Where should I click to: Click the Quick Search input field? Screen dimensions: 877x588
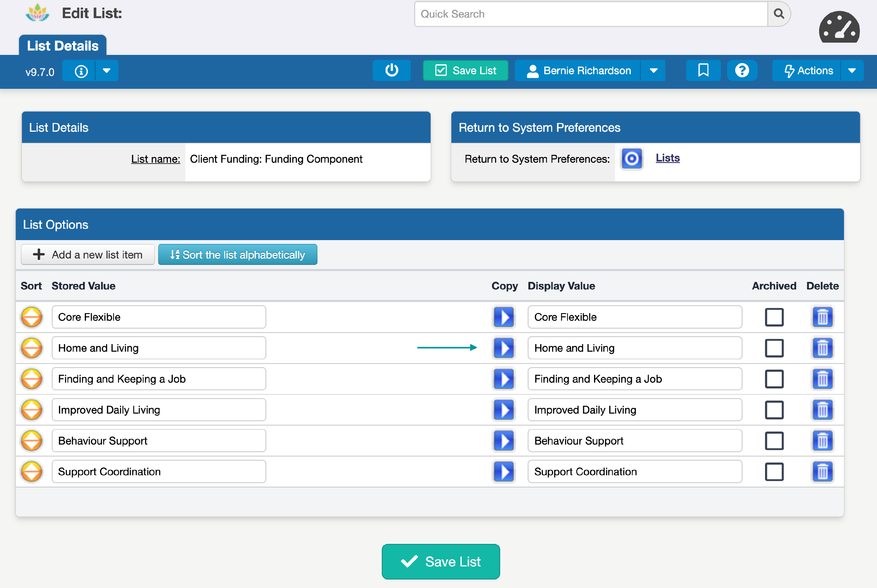pos(591,14)
